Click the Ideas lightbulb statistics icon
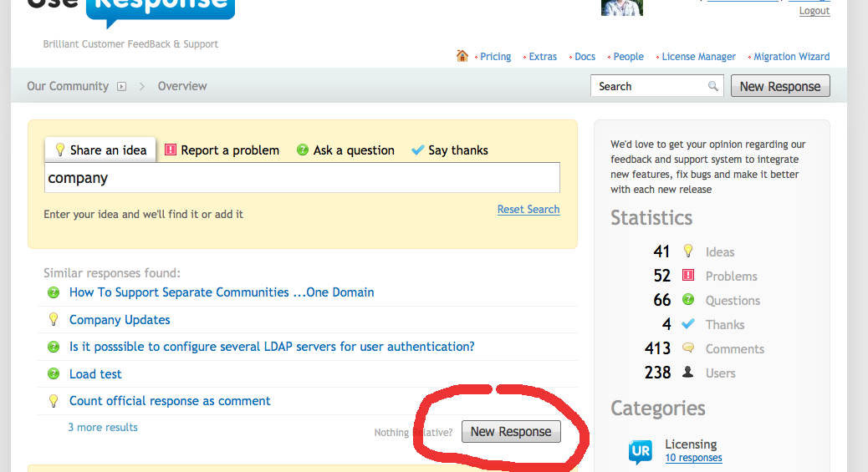 coord(688,251)
